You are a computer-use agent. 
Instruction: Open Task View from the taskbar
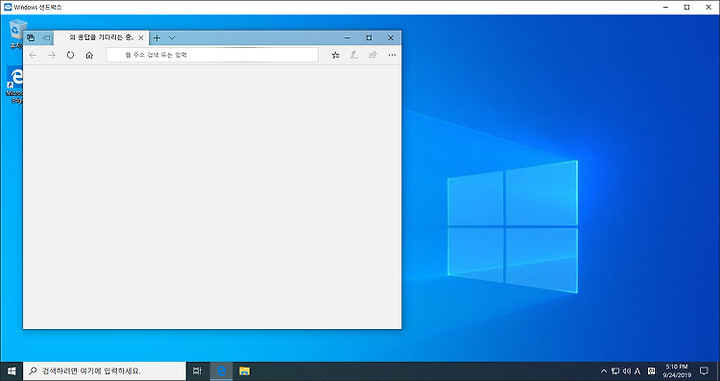[x=197, y=371]
